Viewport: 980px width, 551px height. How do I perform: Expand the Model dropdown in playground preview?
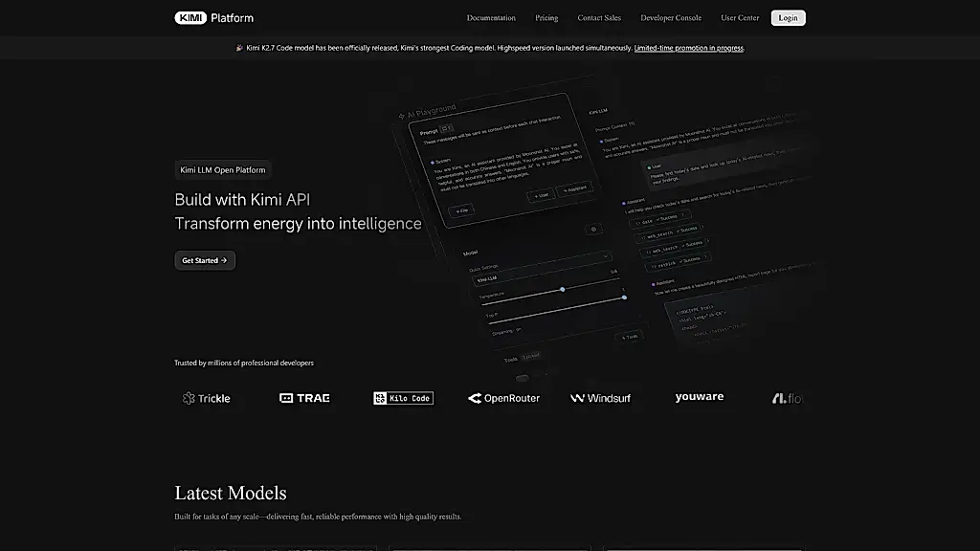[x=542, y=267]
